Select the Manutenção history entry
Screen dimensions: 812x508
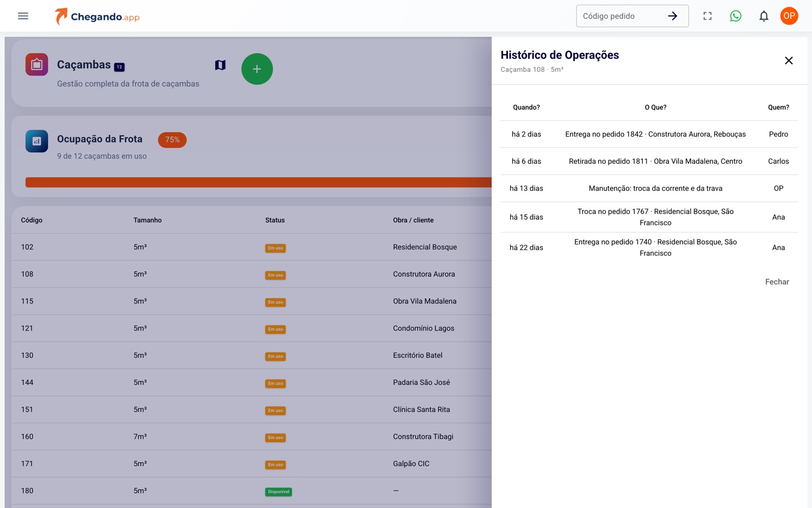650,189
